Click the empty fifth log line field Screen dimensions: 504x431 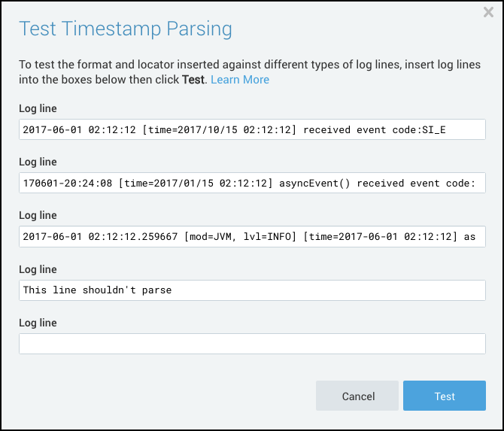[x=252, y=344]
